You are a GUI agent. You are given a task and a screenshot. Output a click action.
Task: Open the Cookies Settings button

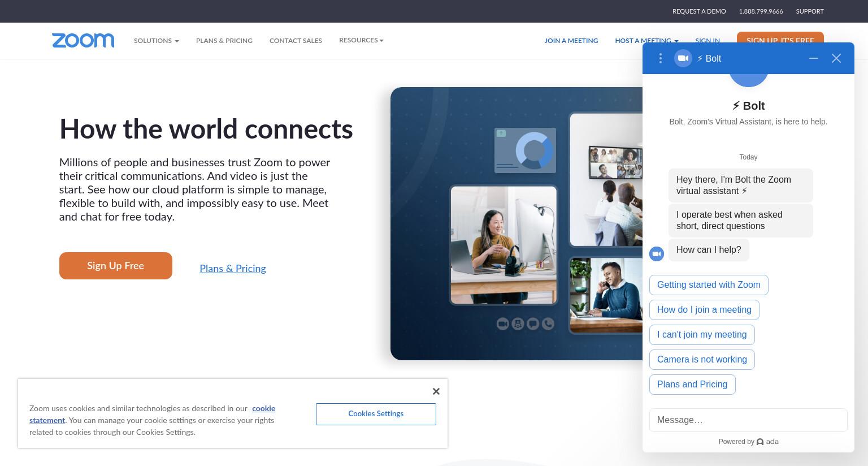point(376,414)
